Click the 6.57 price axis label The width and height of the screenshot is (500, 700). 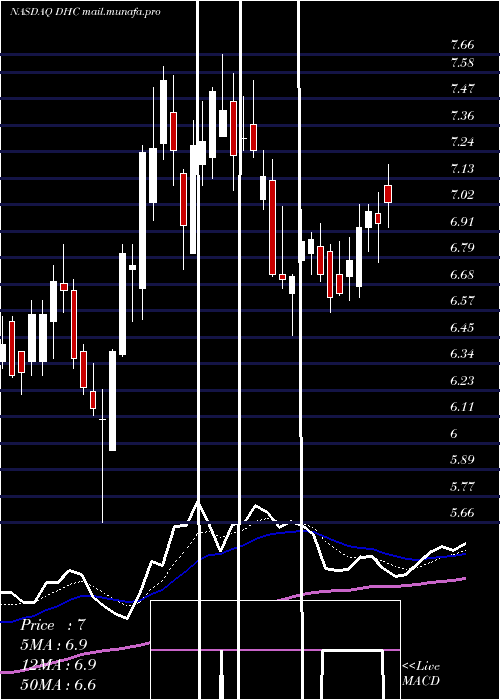(462, 301)
